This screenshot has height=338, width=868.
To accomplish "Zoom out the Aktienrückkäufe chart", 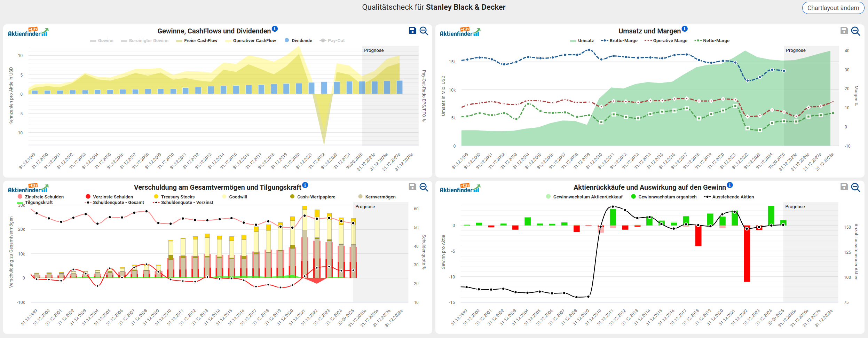I will [x=855, y=187].
